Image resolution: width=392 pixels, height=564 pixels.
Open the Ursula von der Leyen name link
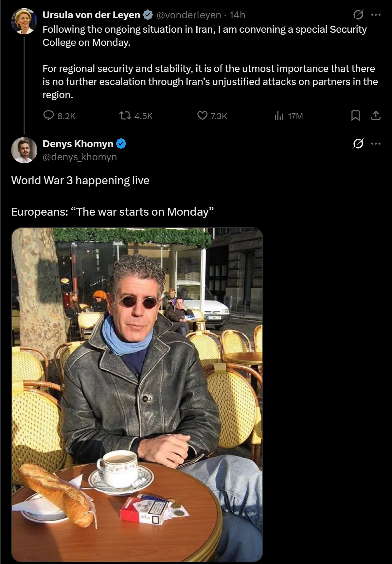pos(91,15)
